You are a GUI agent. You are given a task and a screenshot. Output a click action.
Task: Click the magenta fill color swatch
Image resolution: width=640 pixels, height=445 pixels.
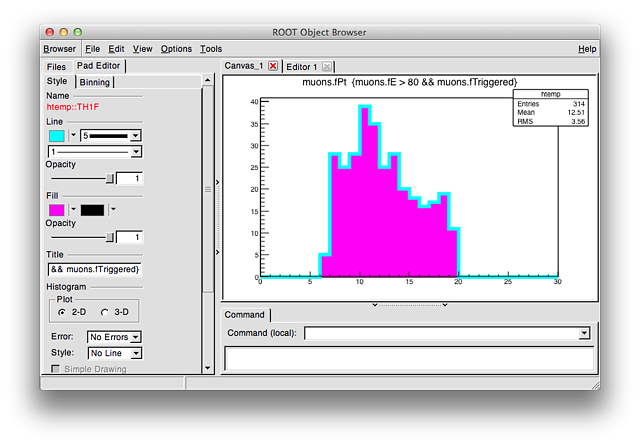(x=57, y=210)
